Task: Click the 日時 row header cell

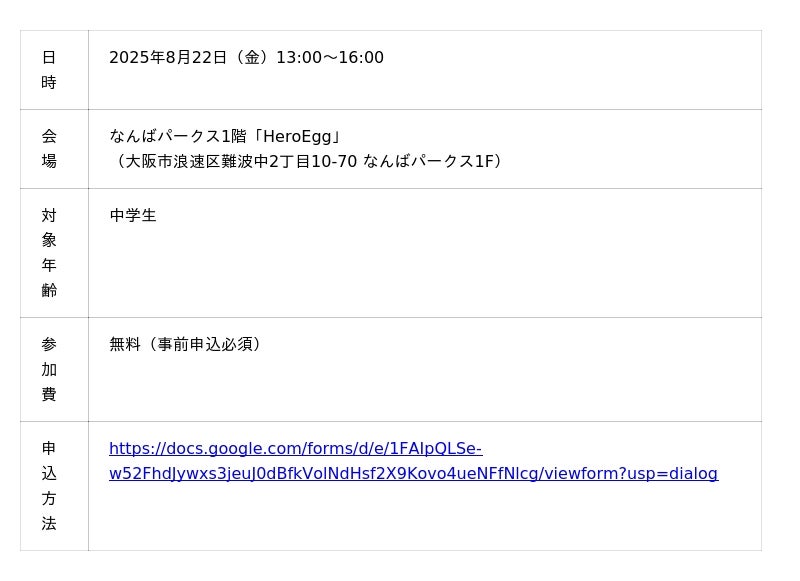Action: (x=49, y=70)
